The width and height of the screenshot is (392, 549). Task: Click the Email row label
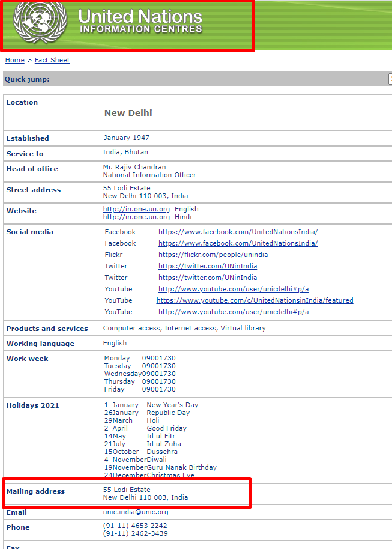[x=16, y=512]
